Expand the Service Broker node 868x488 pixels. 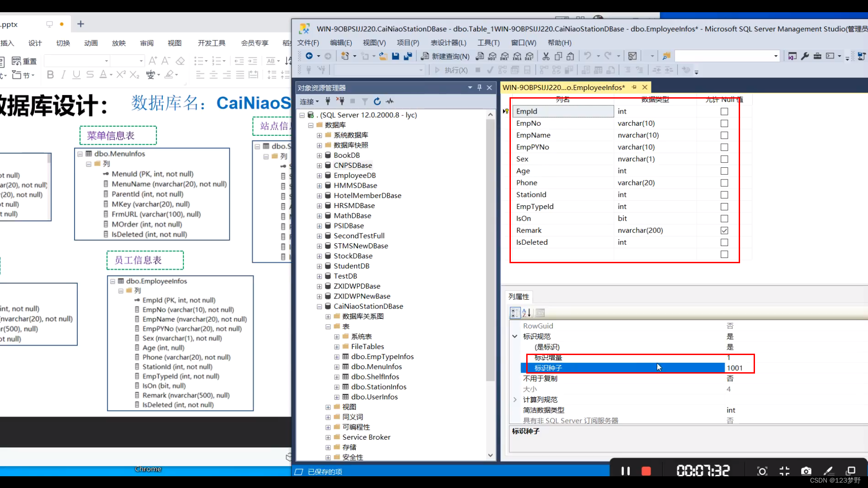[x=328, y=437]
